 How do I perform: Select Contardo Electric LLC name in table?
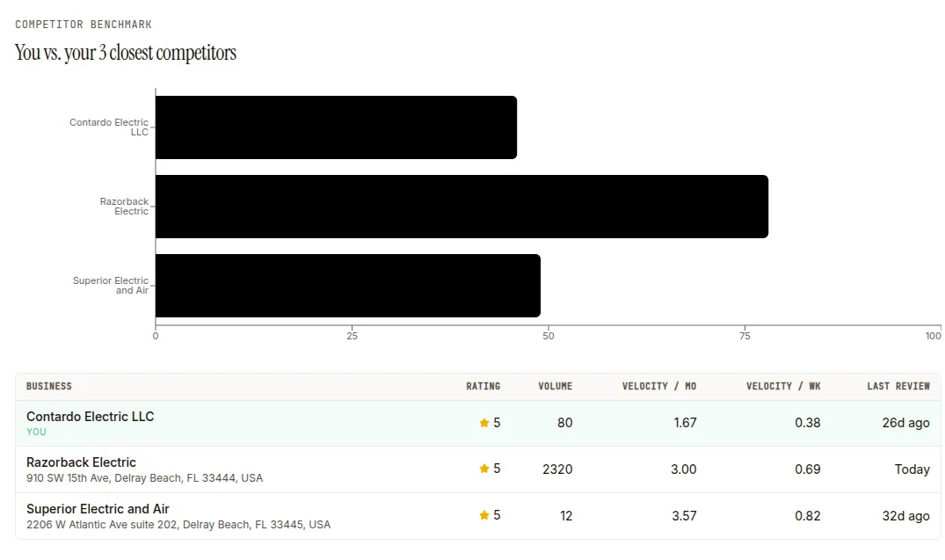point(91,417)
